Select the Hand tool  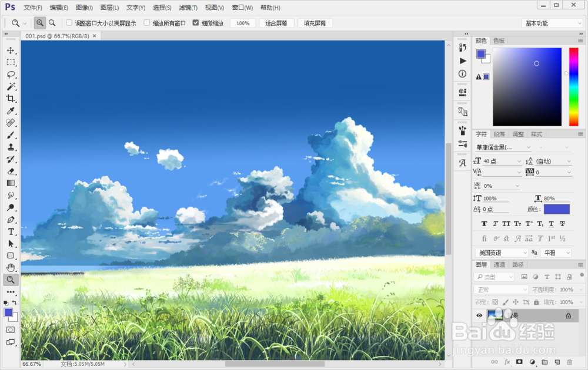coord(11,268)
